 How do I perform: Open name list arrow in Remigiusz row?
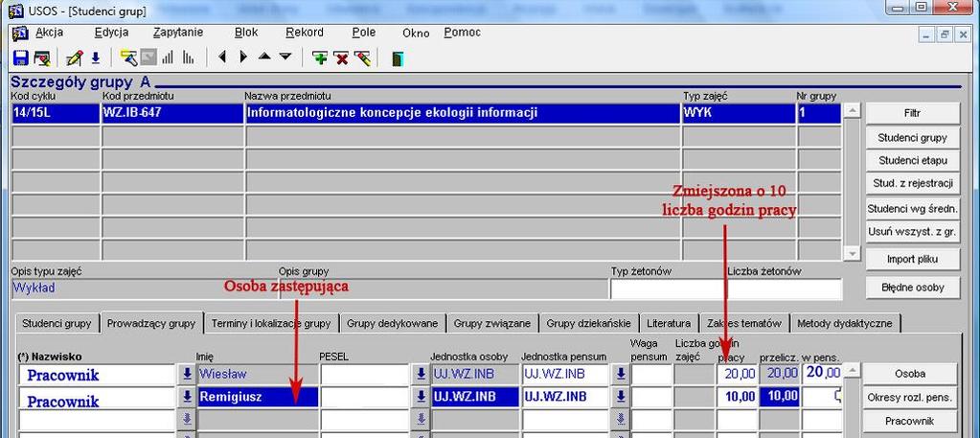tap(186, 397)
